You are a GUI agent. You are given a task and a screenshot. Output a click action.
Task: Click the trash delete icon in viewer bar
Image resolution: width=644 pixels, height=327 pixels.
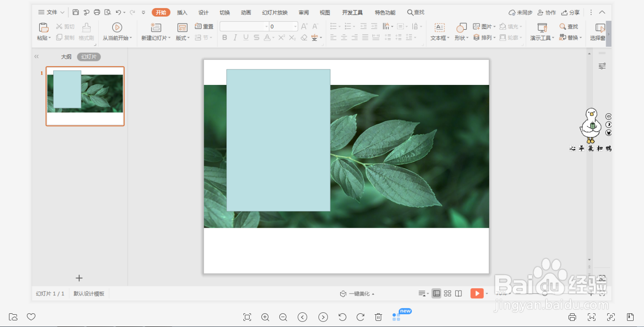378,317
